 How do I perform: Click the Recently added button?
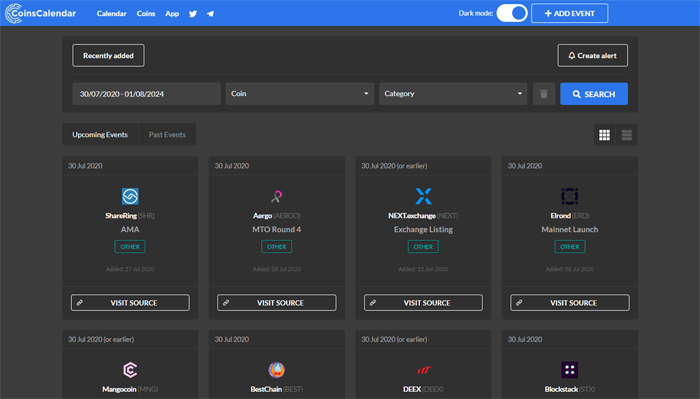108,55
